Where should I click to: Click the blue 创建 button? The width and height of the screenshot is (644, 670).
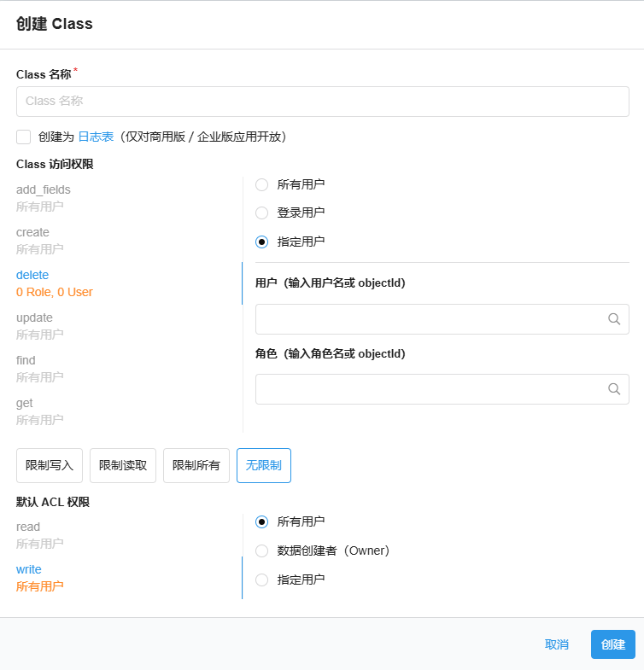point(612,644)
